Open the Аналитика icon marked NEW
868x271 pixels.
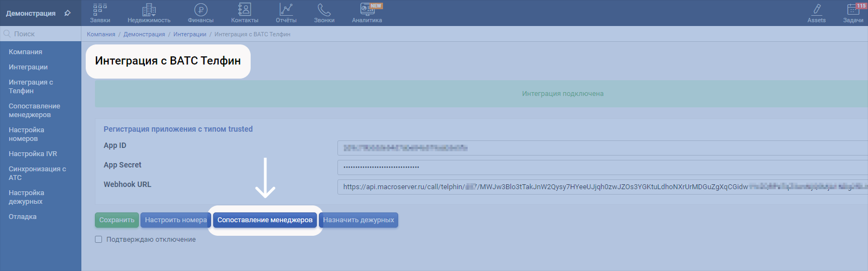click(367, 10)
